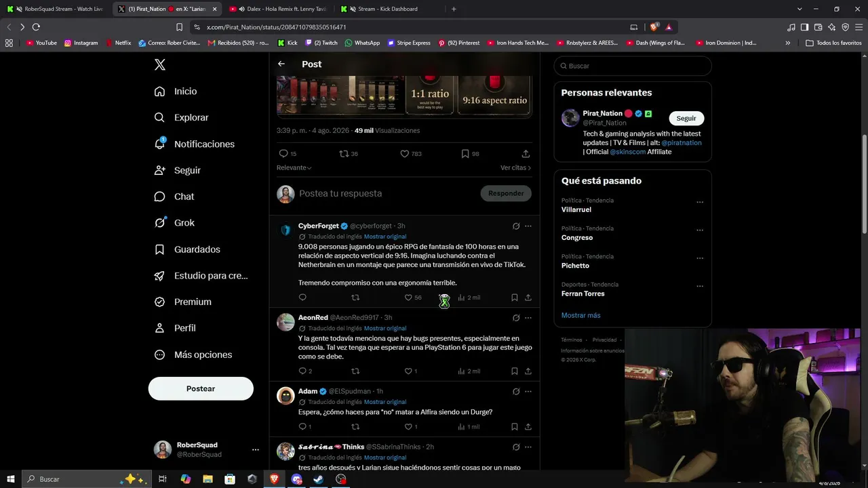Image resolution: width=868 pixels, height=488 pixels.
Task: Click Mostrar más under trends
Action: point(580,315)
